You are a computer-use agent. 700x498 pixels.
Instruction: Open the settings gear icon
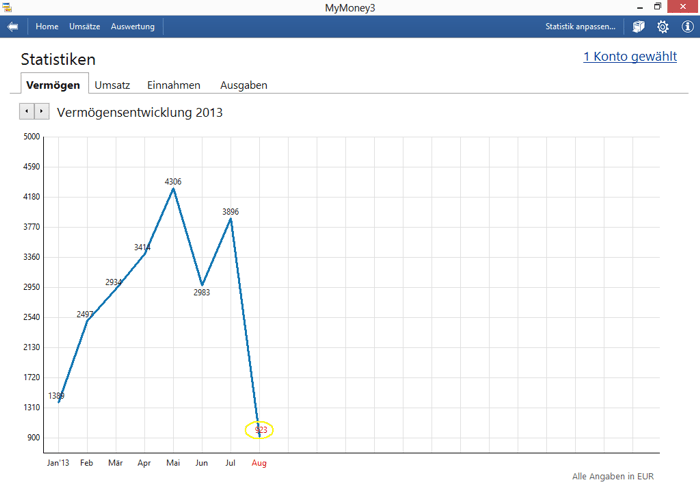point(663,27)
